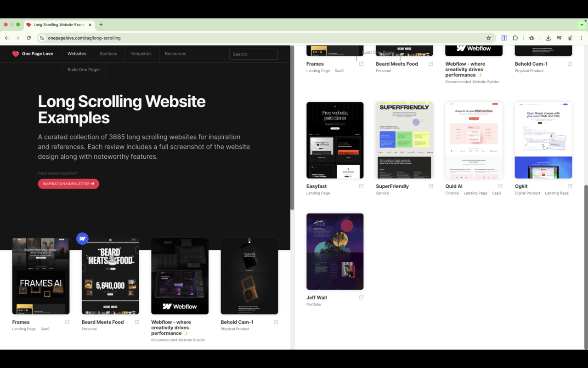Screen dimensions: 588x368
Task: Reload the page with the refresh icon
Action: tap(29, 38)
